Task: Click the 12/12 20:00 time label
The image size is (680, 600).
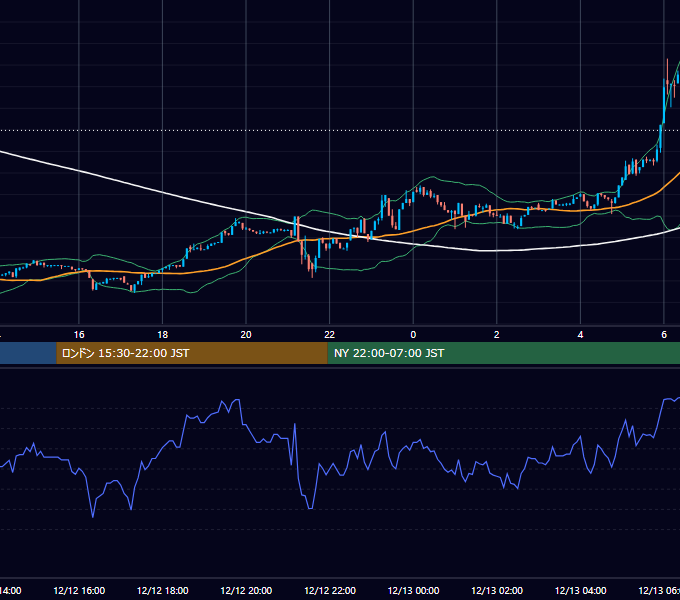Action: click(x=246, y=590)
